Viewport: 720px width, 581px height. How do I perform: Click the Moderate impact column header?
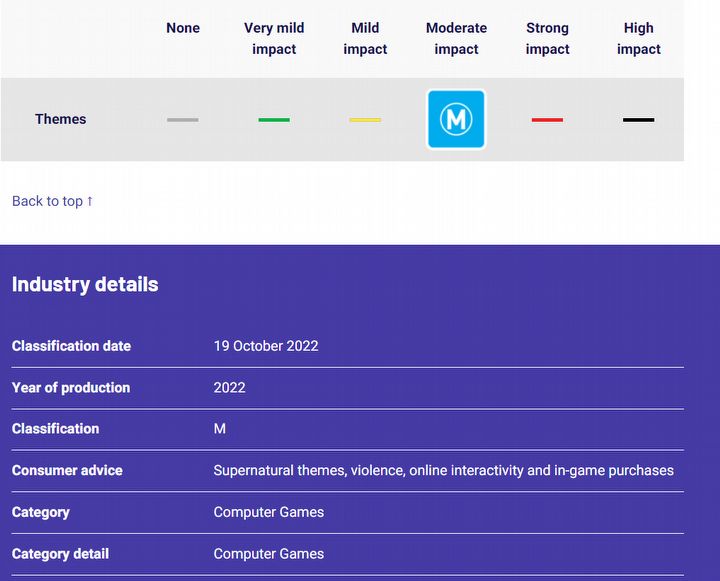(x=456, y=38)
